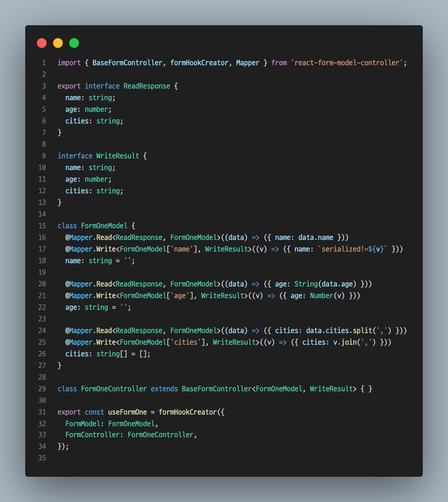The image size is (448, 502).
Task: Click the red close dot
Action: (42, 43)
